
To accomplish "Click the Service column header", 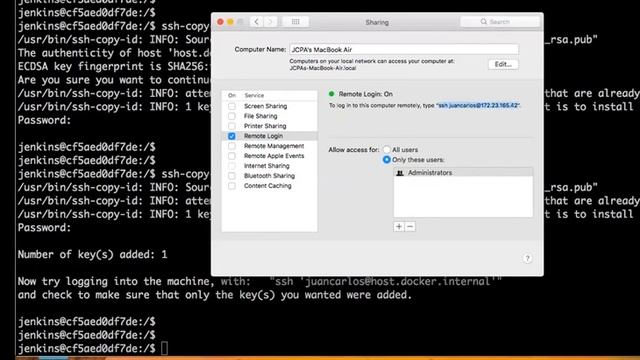I will (254, 95).
